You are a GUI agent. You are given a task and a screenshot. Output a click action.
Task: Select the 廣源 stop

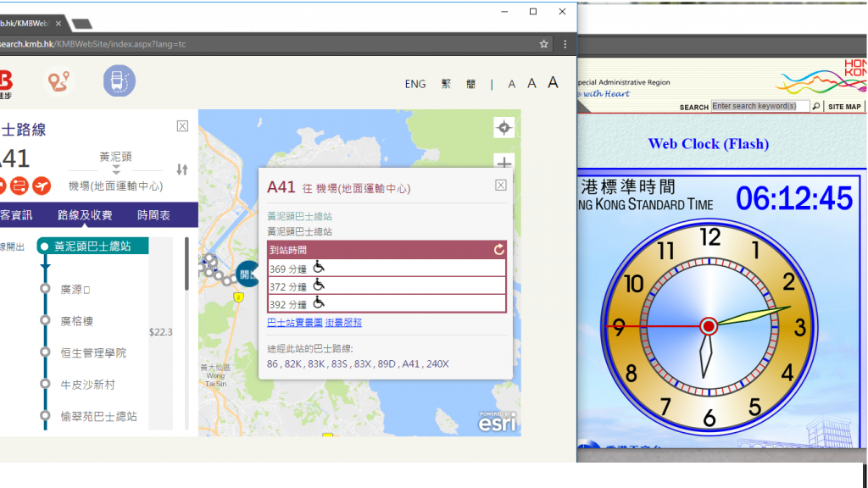coord(75,290)
